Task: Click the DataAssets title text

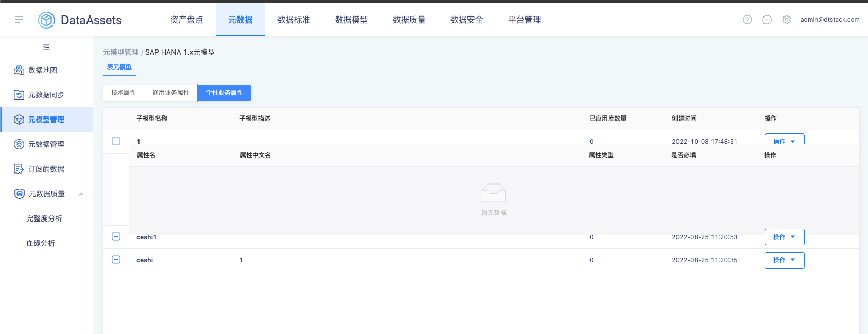Action: coord(91,20)
